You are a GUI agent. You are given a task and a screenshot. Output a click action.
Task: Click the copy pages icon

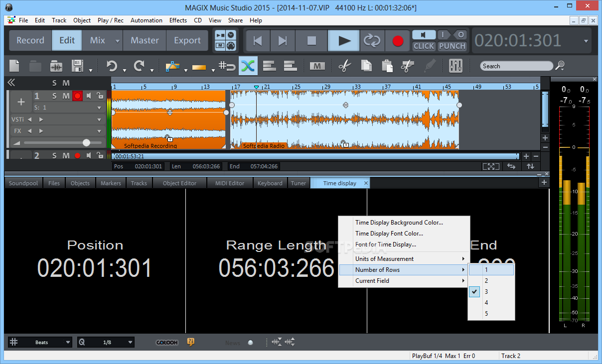(366, 66)
